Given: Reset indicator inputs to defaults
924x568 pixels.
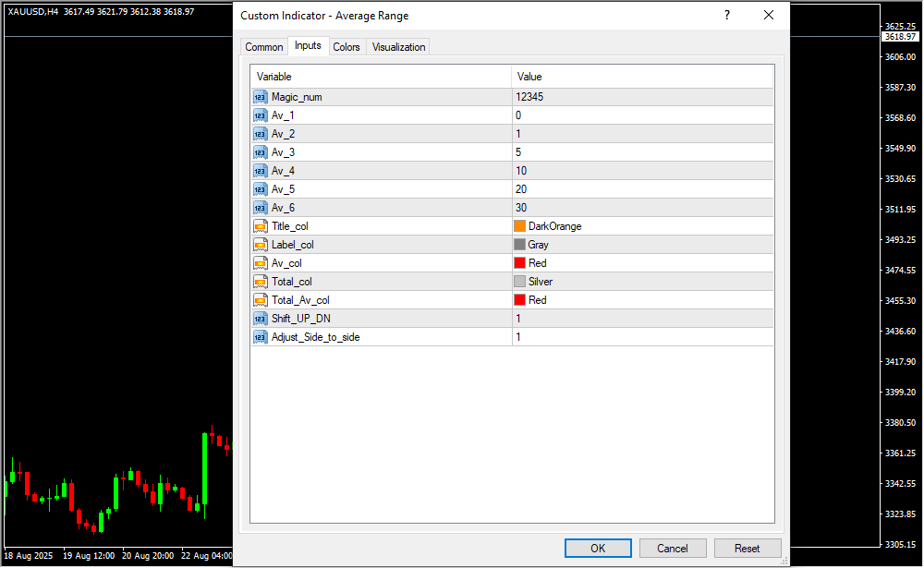Looking at the screenshot, I should (x=748, y=548).
